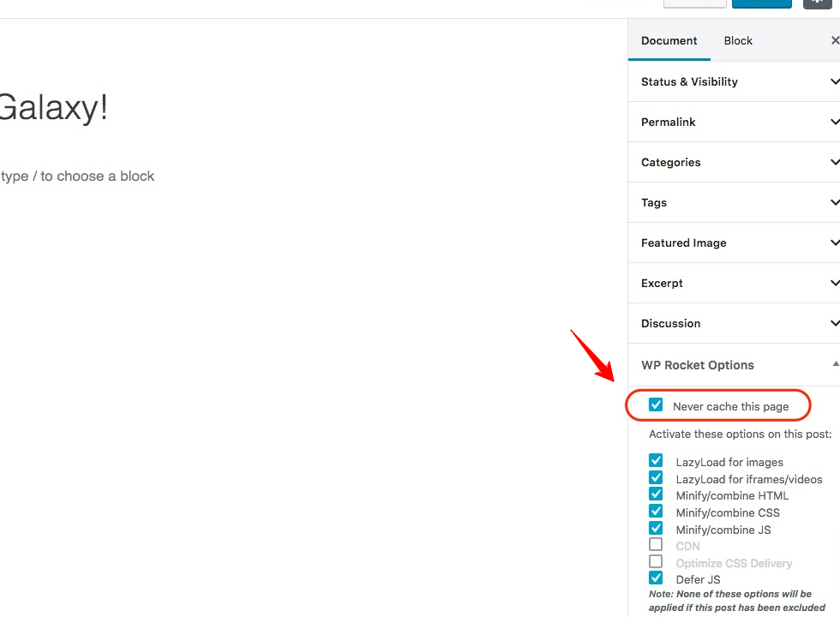Expand the Tags panel

[734, 202]
